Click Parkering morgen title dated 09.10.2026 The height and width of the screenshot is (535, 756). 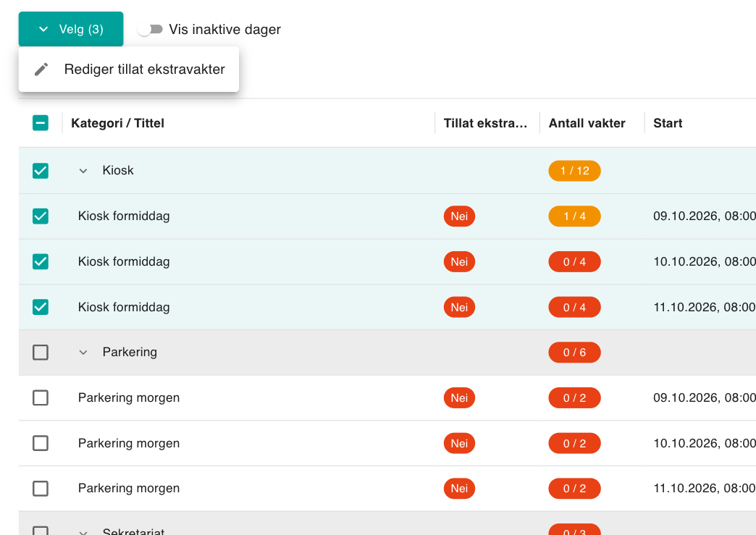pyautogui.click(x=129, y=397)
